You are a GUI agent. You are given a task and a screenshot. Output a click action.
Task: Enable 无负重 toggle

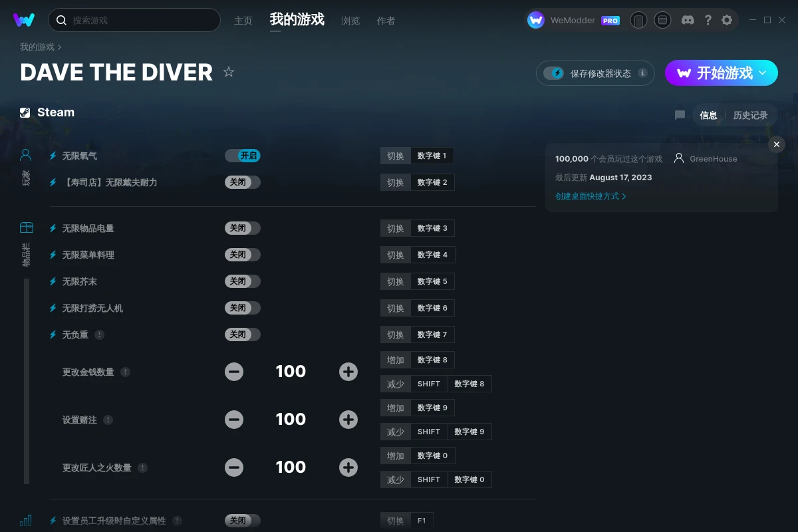(243, 334)
